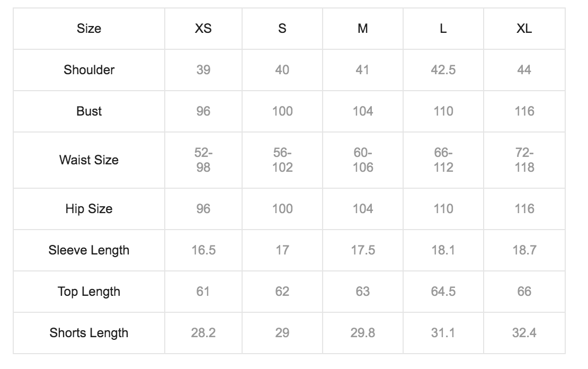Click shorts length value 28.2
Viewport: 588px width, 369px height.
tap(203, 332)
